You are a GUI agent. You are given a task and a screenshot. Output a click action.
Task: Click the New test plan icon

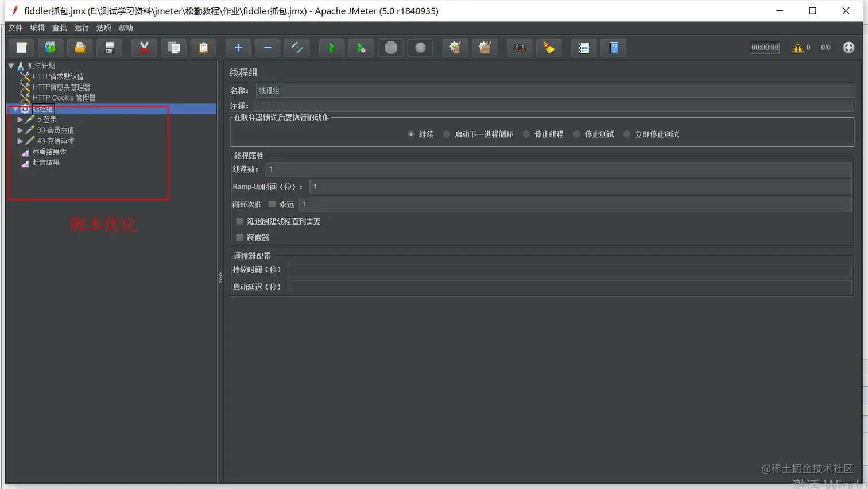click(22, 48)
